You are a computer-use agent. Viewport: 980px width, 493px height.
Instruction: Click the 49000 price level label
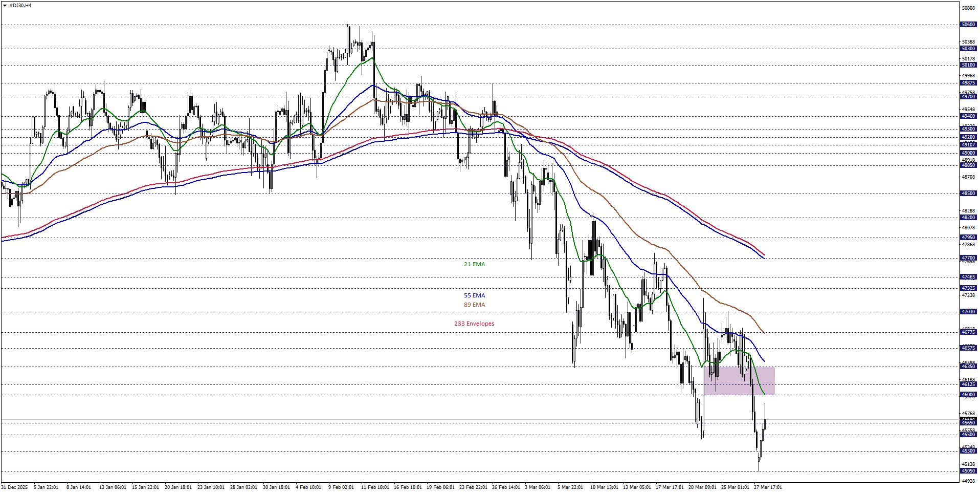pos(968,153)
